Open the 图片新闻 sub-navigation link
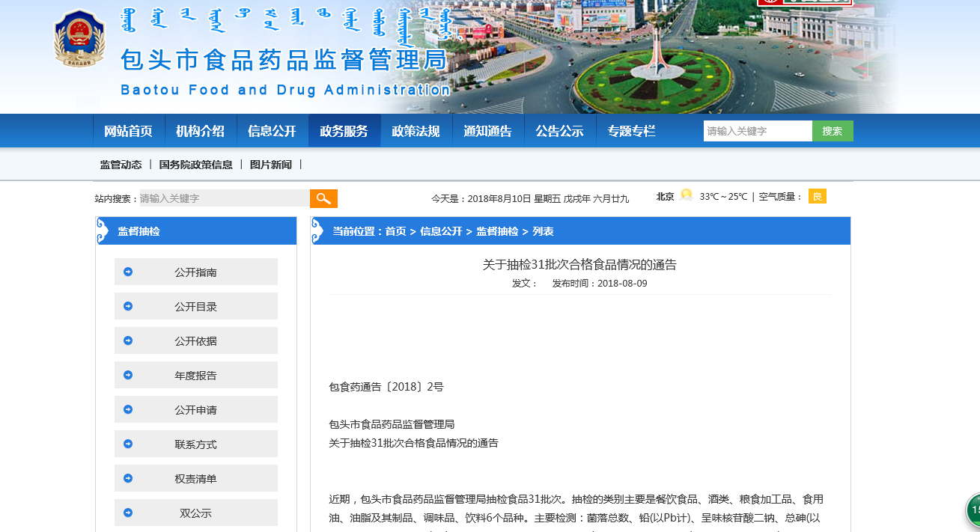The height and width of the screenshot is (532, 980). tap(271, 165)
